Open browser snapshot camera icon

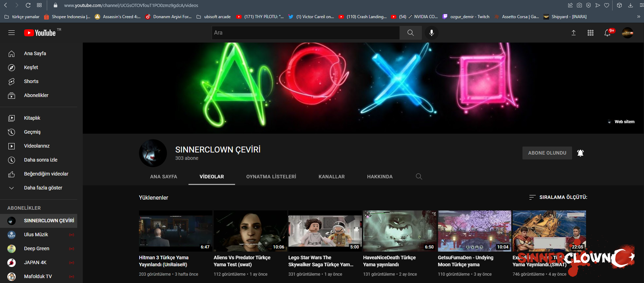click(579, 5)
